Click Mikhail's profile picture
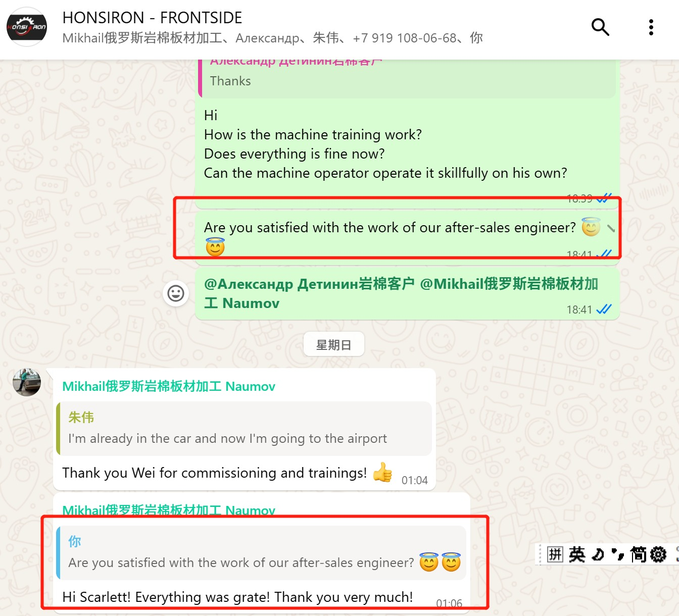Screen dimensions: 679x616 click(x=27, y=382)
